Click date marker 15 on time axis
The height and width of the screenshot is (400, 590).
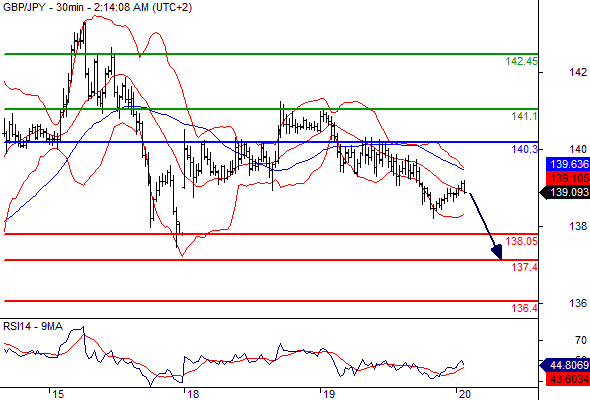(57, 394)
